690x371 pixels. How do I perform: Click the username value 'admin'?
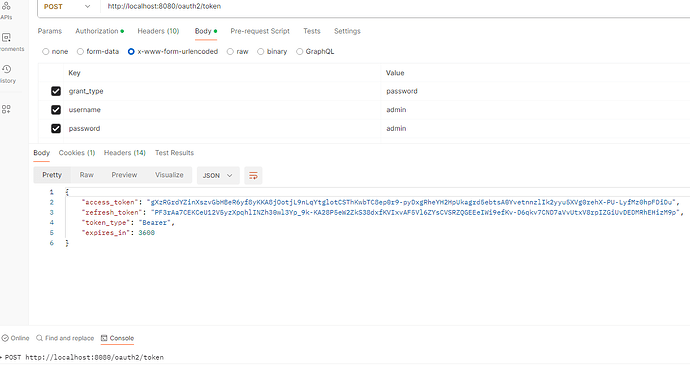[x=396, y=110]
